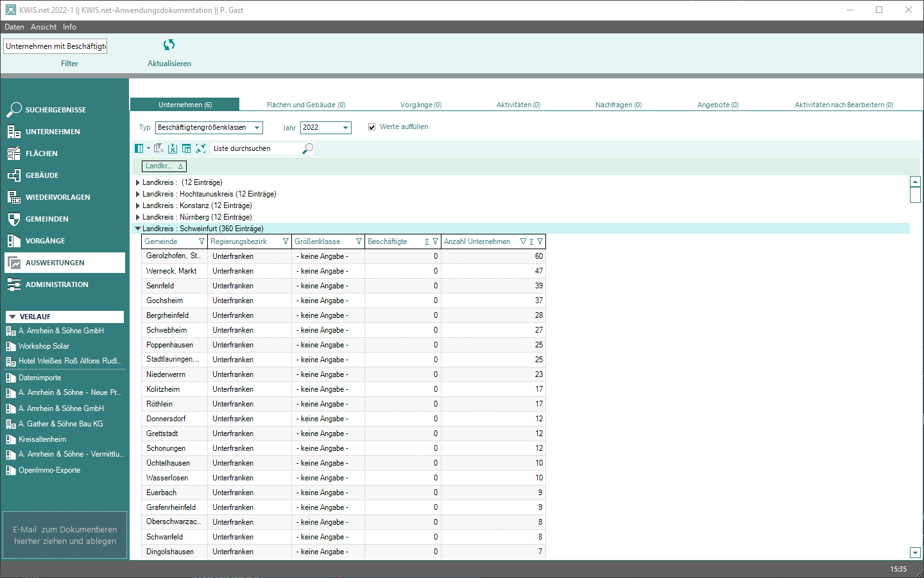Select the Auswertungen section icon
Image resolution: width=924 pixels, height=578 pixels.
[13, 263]
